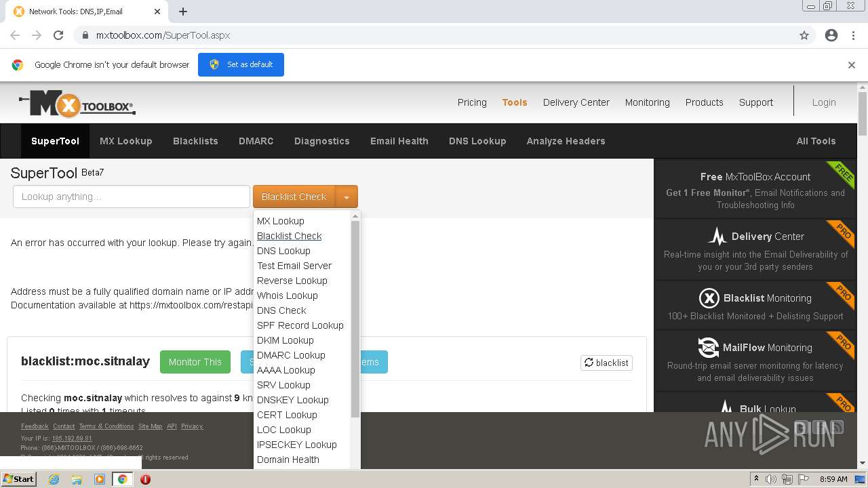Viewport: 868px width, 488px height.
Task: Choose IPSECKEY Lookup option
Action: pos(297,445)
